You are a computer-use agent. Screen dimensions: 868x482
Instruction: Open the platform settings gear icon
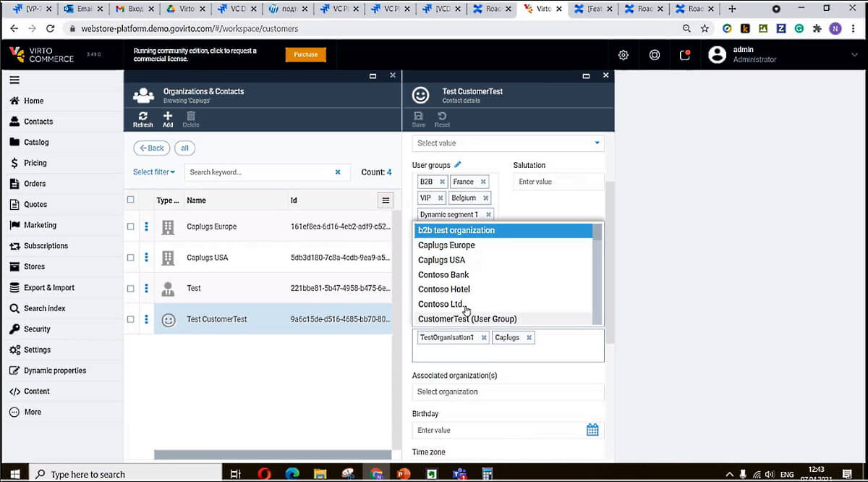coord(623,55)
